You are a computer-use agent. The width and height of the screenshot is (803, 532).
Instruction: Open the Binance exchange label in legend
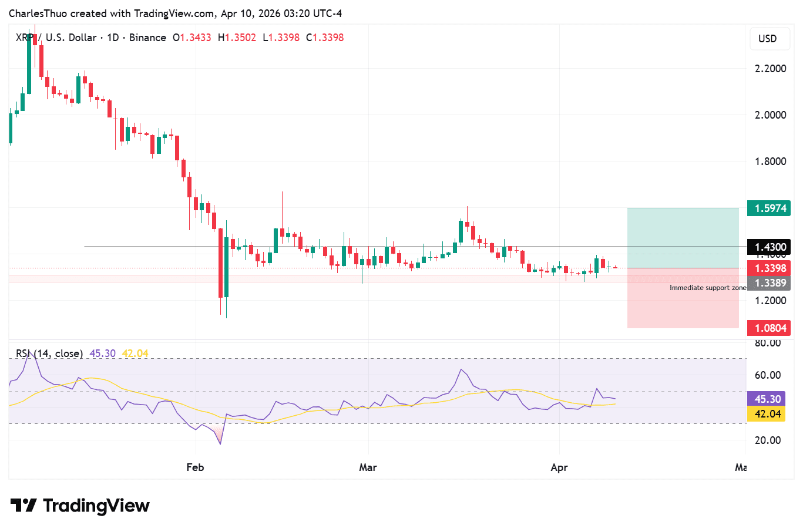tap(147, 37)
